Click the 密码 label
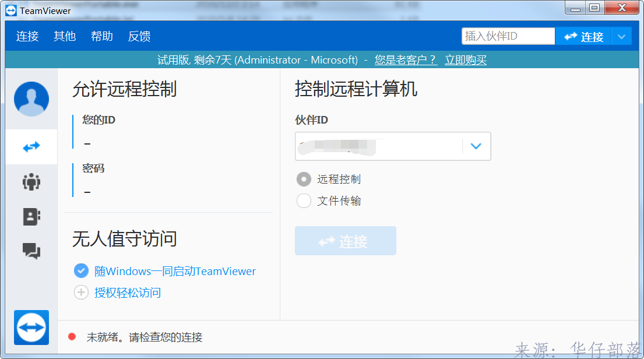Screen dimensions: 644x359 click(x=93, y=168)
